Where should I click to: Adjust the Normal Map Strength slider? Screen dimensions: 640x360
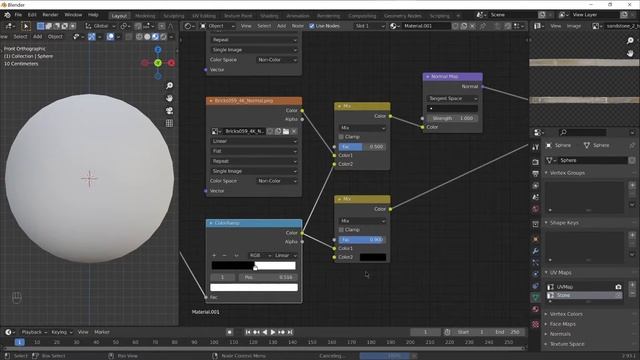[452, 118]
